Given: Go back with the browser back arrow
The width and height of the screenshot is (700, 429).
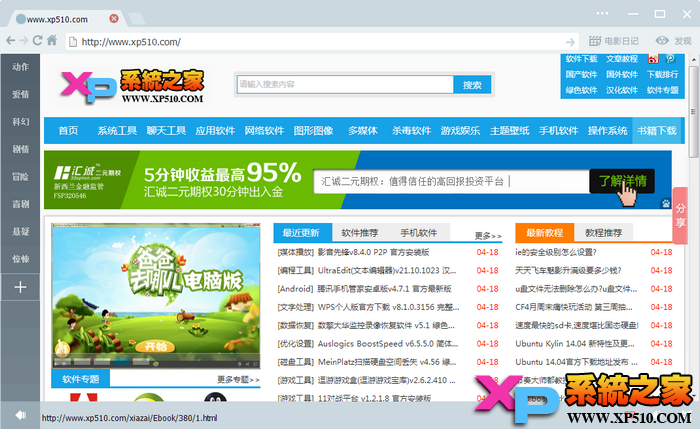Looking at the screenshot, I should [x=11, y=41].
